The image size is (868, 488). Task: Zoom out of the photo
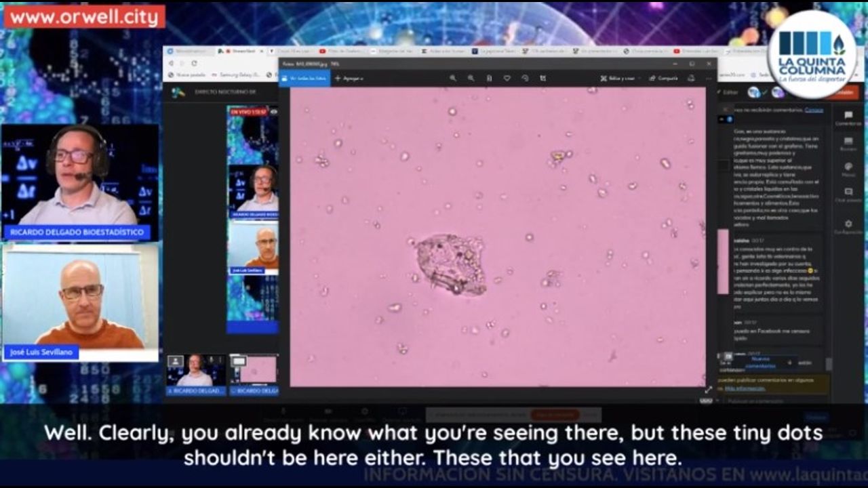[471, 79]
